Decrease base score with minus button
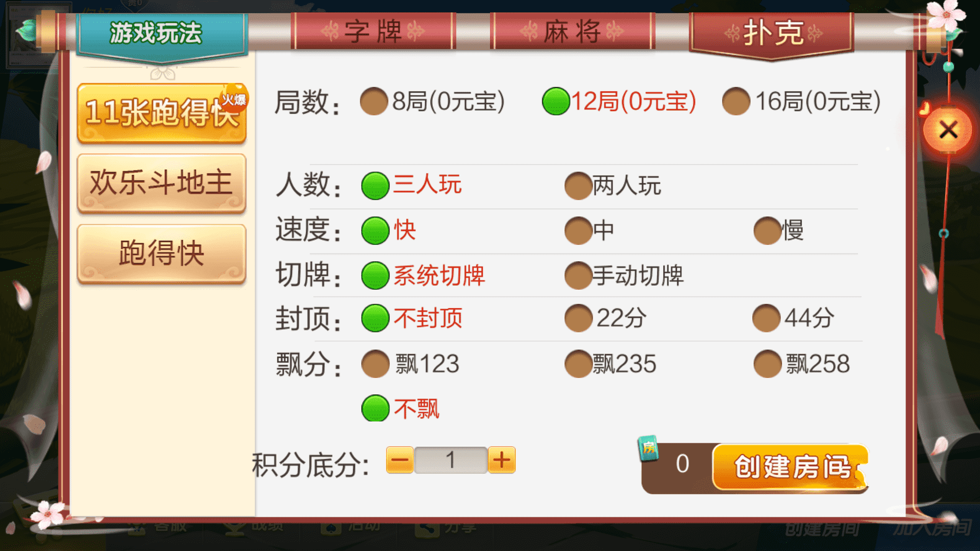The width and height of the screenshot is (980, 551). pyautogui.click(x=400, y=460)
